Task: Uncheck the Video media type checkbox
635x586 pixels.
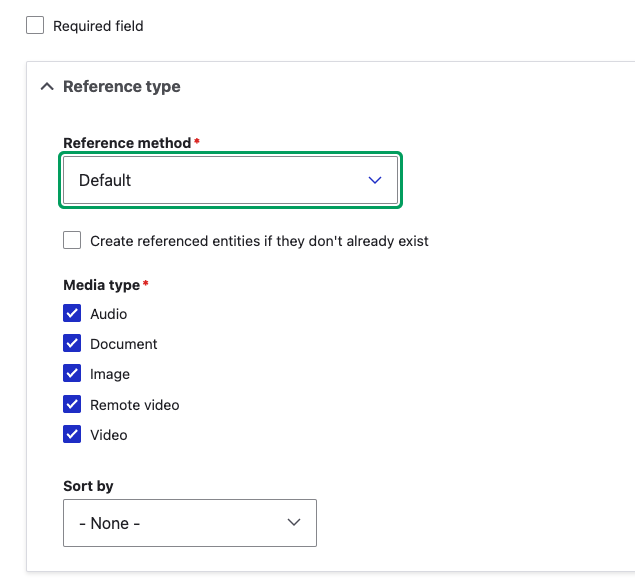Action: [x=72, y=434]
